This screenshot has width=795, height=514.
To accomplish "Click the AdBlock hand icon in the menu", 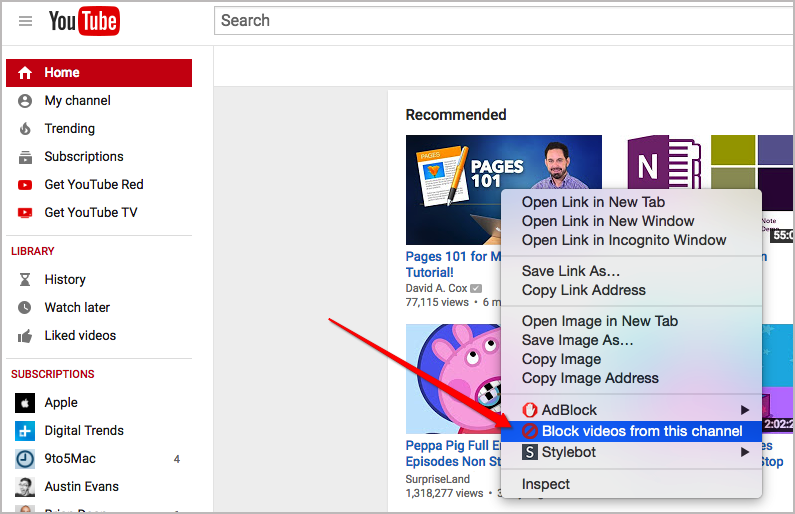I will click(x=529, y=410).
